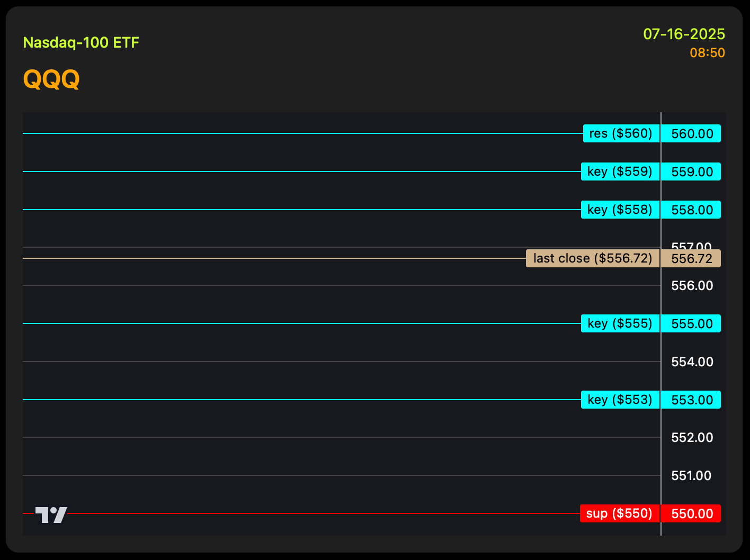Click the 559.00 price axis tag
Image resolution: width=750 pixels, height=560 pixels.
click(x=692, y=171)
